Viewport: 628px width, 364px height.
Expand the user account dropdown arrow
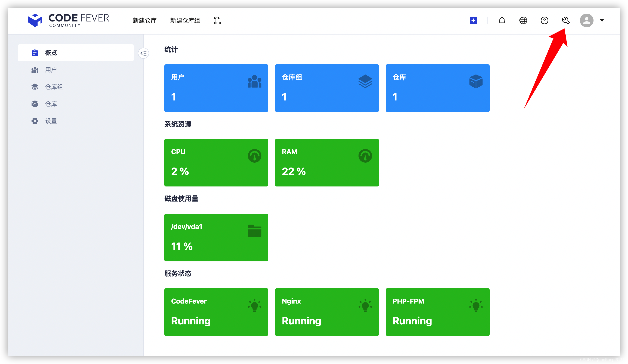click(x=602, y=20)
